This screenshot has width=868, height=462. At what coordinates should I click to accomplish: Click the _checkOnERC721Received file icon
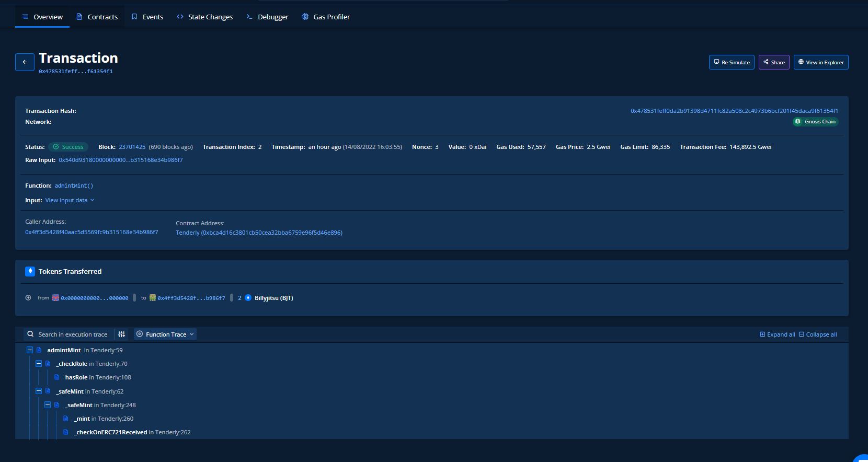coord(65,432)
